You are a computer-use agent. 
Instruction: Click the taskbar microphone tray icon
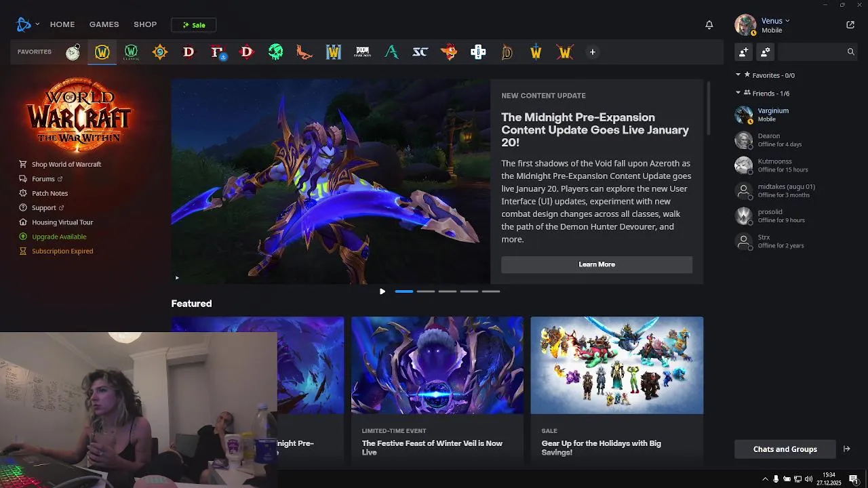pyautogui.click(x=776, y=479)
